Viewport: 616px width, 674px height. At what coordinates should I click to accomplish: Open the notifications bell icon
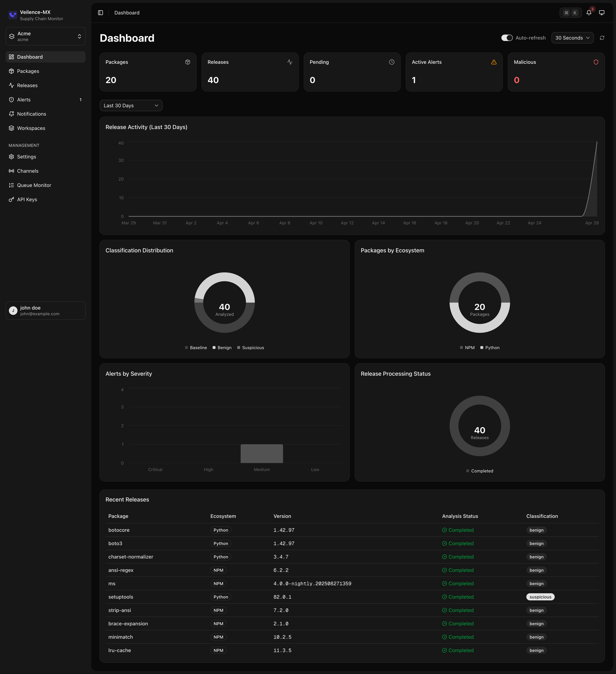[x=589, y=13]
